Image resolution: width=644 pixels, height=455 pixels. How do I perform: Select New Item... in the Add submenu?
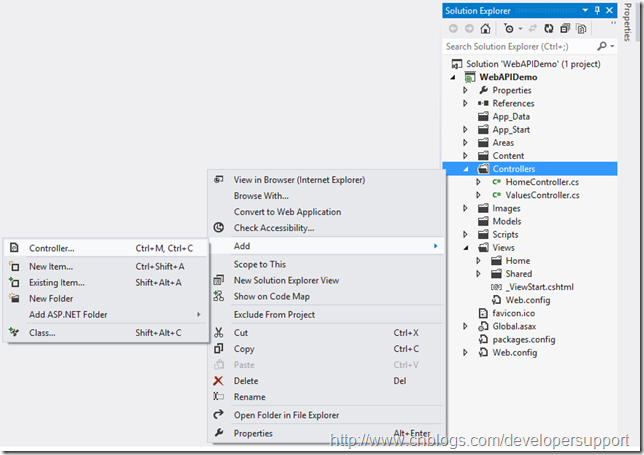51,266
